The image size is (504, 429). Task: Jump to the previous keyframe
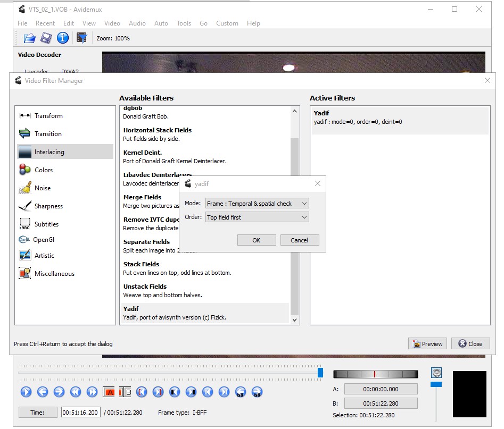pyautogui.click(x=76, y=392)
